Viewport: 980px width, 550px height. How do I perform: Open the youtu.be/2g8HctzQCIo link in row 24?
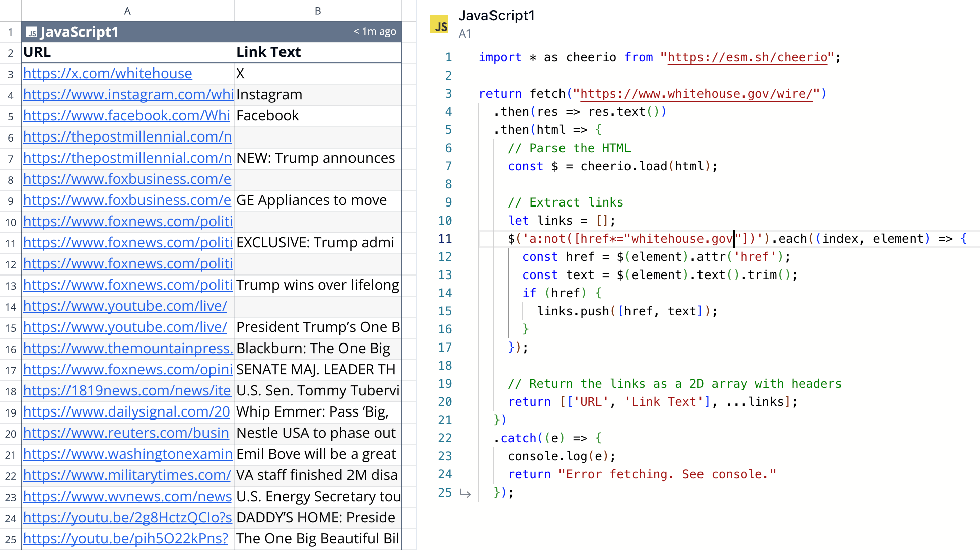click(x=127, y=518)
